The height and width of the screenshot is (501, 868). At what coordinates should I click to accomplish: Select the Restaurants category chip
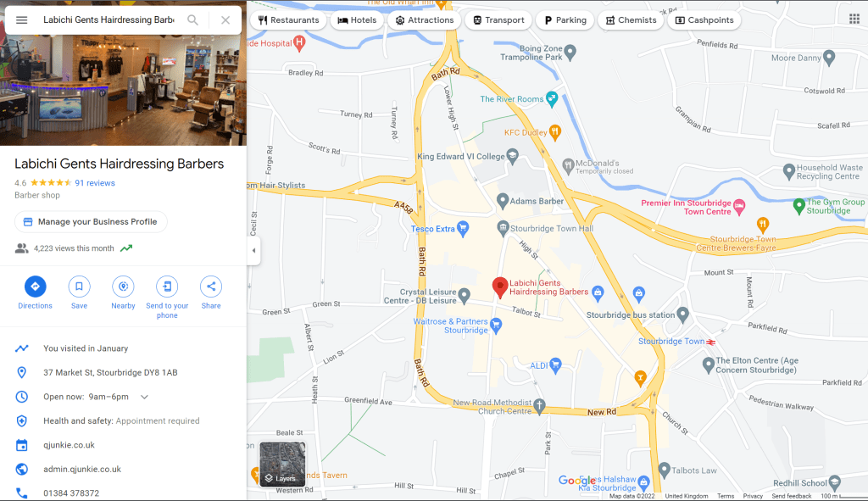(288, 20)
